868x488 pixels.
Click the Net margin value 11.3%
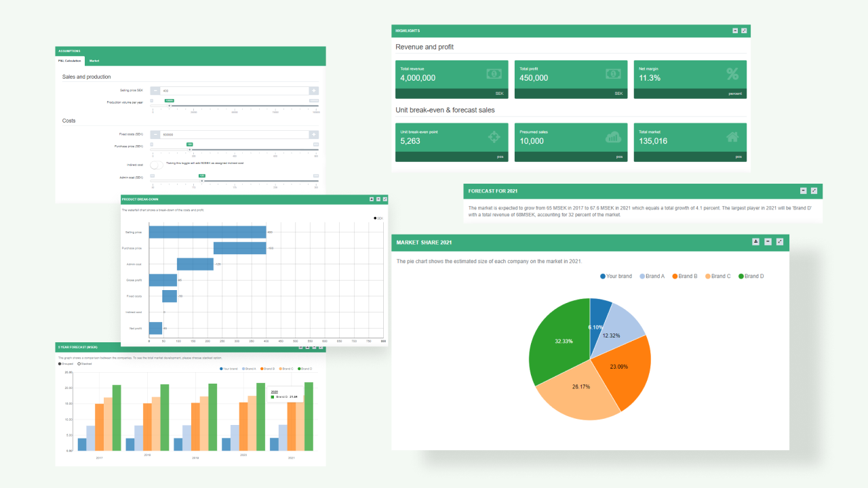pos(650,78)
